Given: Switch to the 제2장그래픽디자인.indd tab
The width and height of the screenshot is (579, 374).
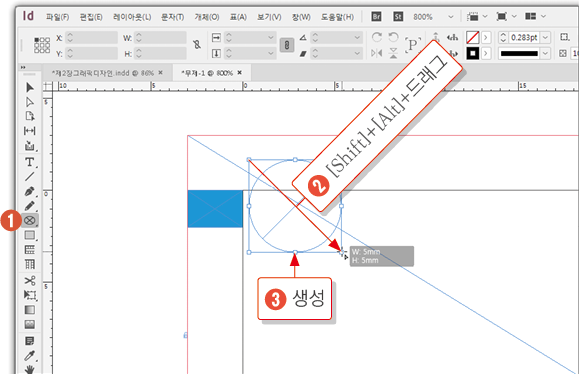Looking at the screenshot, I should (x=103, y=73).
